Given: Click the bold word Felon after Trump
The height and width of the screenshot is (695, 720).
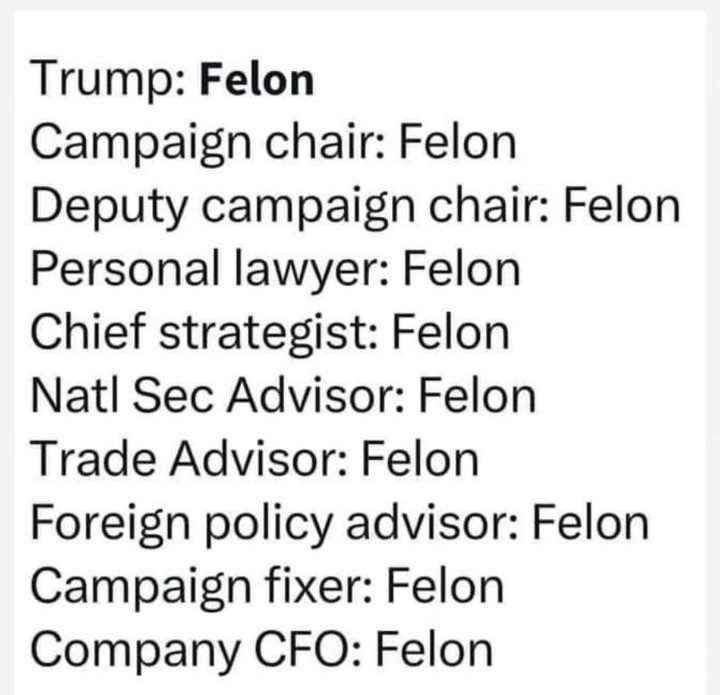Looking at the screenshot, I should 257,80.
